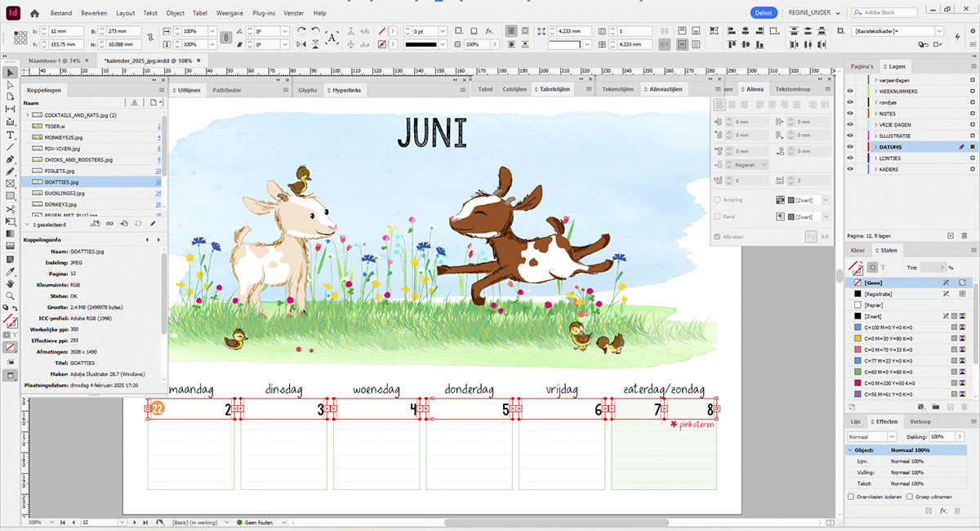
Task: Click the edit original pencil in Koppelingen
Action: [x=152, y=222]
